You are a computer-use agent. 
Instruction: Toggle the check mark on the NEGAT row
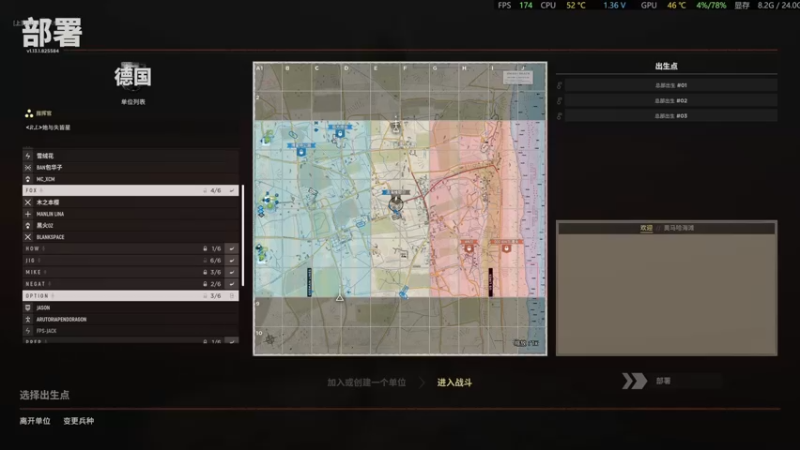click(x=232, y=284)
